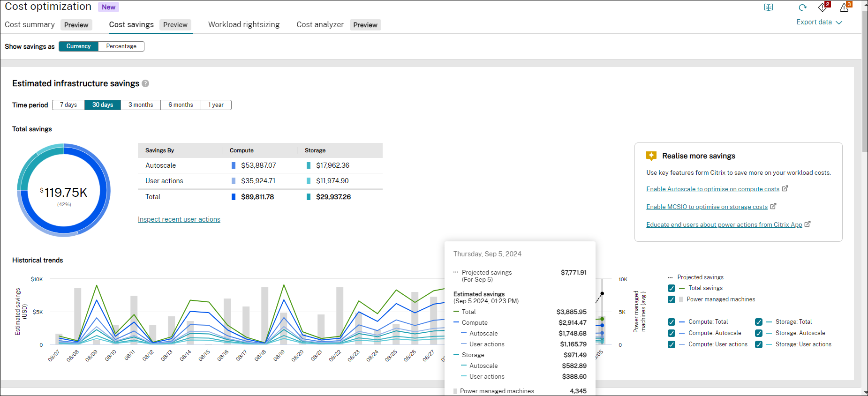Viewport: 868px width, 396px height.
Task: Select the 3 months time period
Action: click(x=141, y=105)
